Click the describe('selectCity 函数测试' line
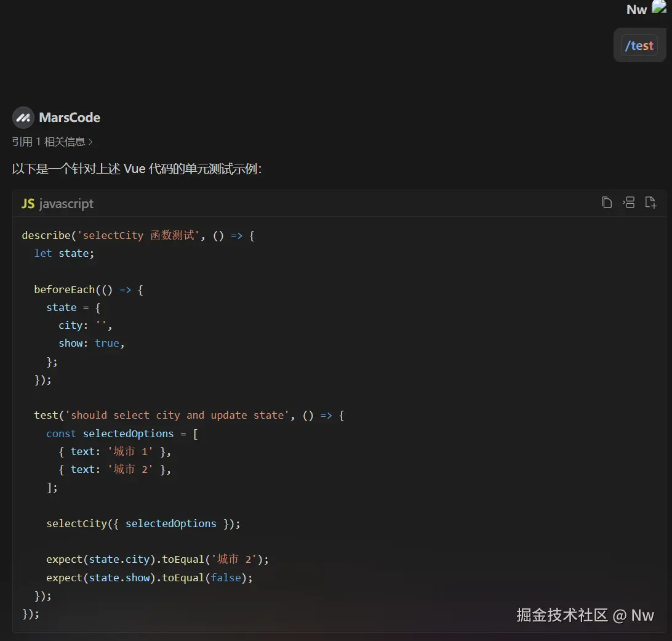This screenshot has height=641, width=672. (x=138, y=235)
